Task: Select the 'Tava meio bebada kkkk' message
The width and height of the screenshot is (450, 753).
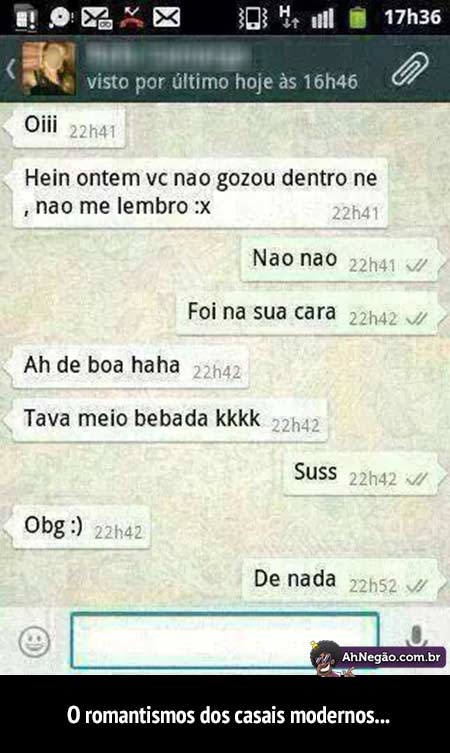Action: (170, 420)
